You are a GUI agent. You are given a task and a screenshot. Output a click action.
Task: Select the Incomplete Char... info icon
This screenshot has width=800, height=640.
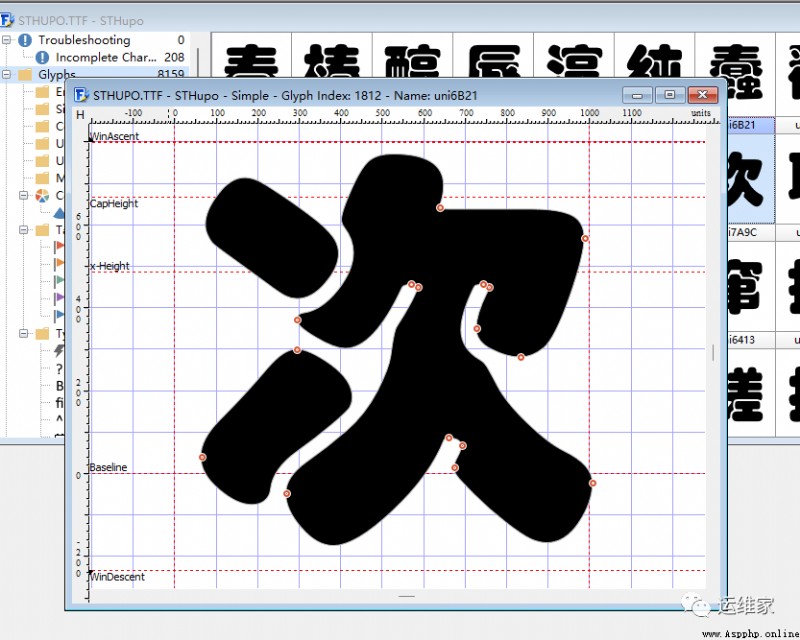point(42,57)
